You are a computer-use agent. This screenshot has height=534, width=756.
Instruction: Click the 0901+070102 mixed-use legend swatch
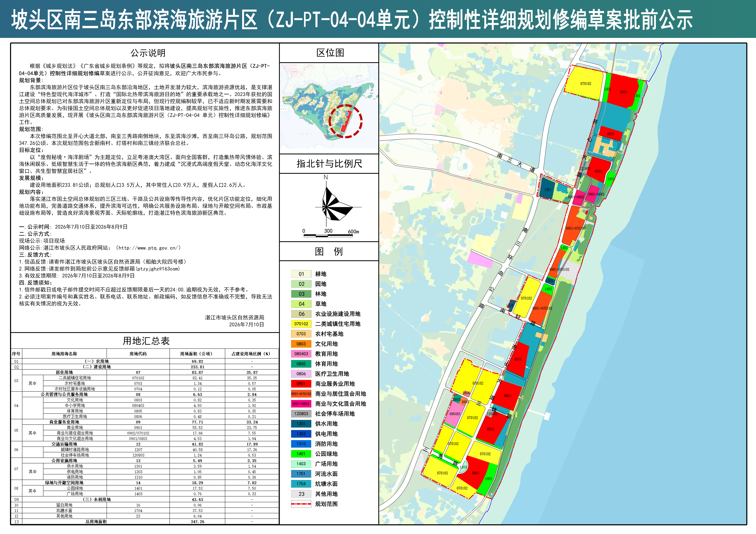click(301, 394)
